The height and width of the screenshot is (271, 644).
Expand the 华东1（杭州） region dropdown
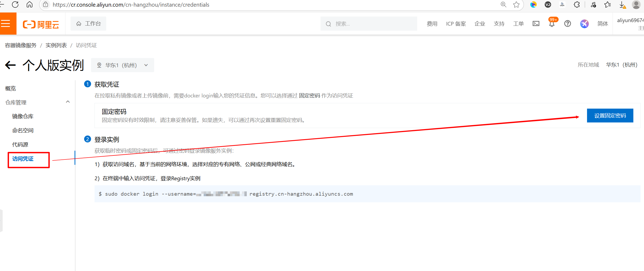[x=122, y=65]
